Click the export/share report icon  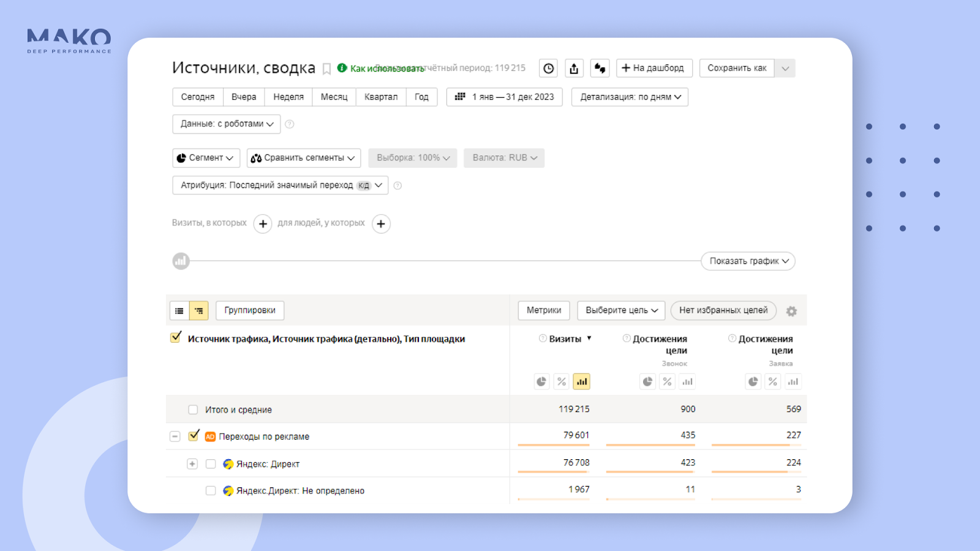[574, 69]
